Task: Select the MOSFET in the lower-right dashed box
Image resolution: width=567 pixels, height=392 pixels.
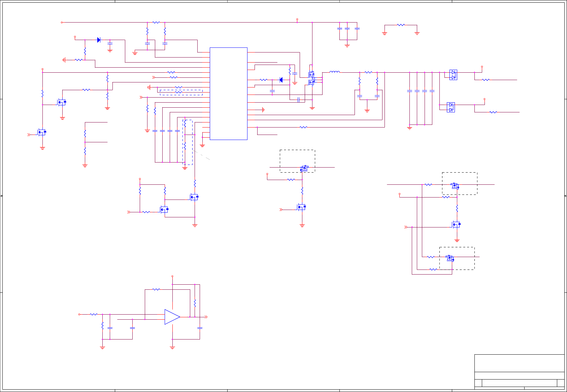Action: 450,258
